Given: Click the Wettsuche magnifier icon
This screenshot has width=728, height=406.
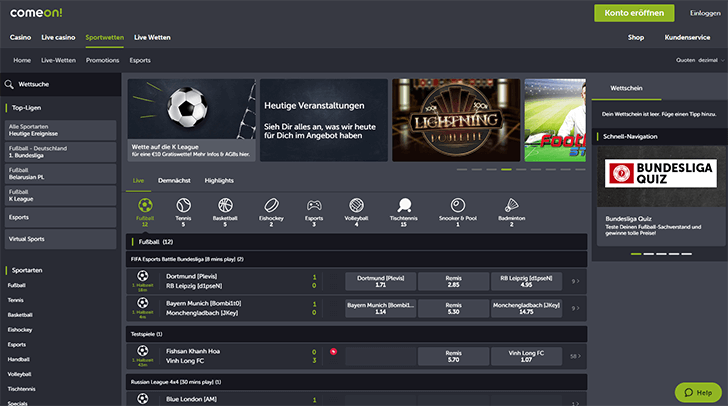Looking at the screenshot, I should click(x=9, y=84).
